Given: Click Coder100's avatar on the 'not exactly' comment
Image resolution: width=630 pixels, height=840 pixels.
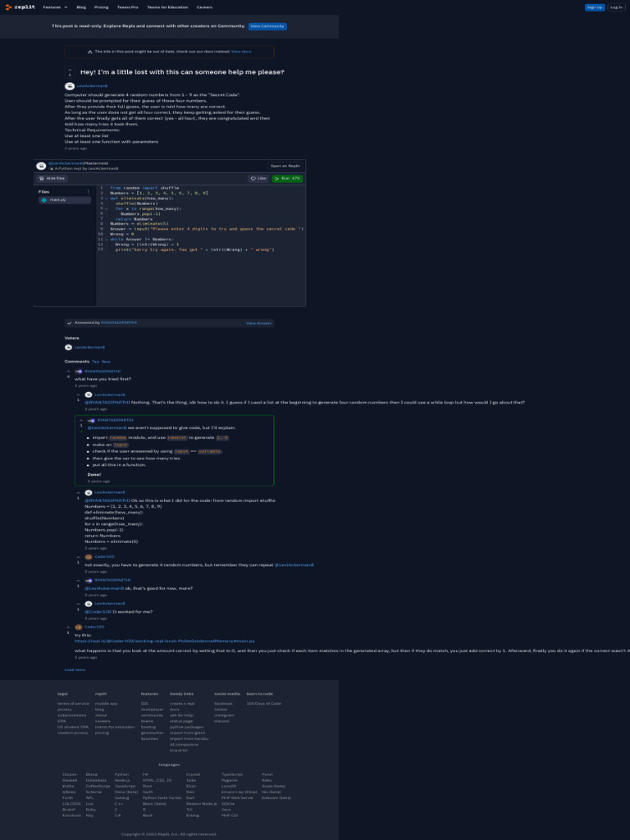Looking at the screenshot, I should (89, 557).
